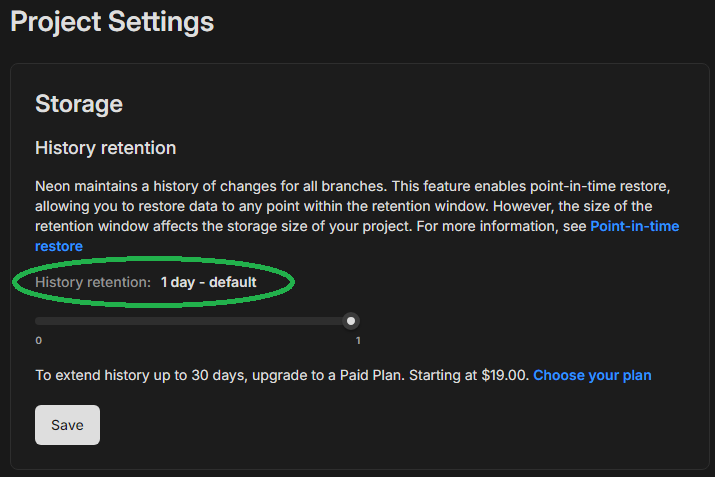This screenshot has height=477, width=715.
Task: Click the History retention subheading
Action: [105, 148]
